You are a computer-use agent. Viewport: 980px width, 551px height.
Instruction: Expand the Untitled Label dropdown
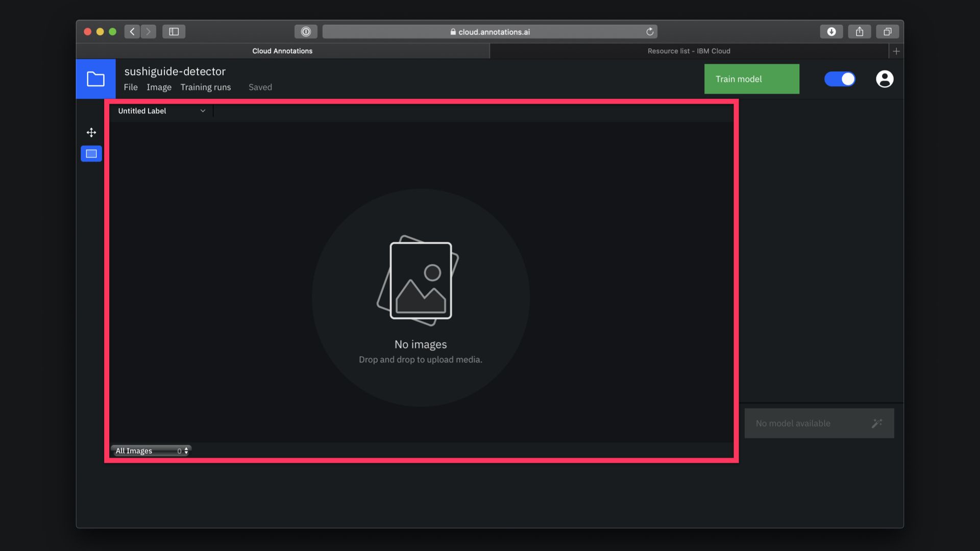point(162,111)
